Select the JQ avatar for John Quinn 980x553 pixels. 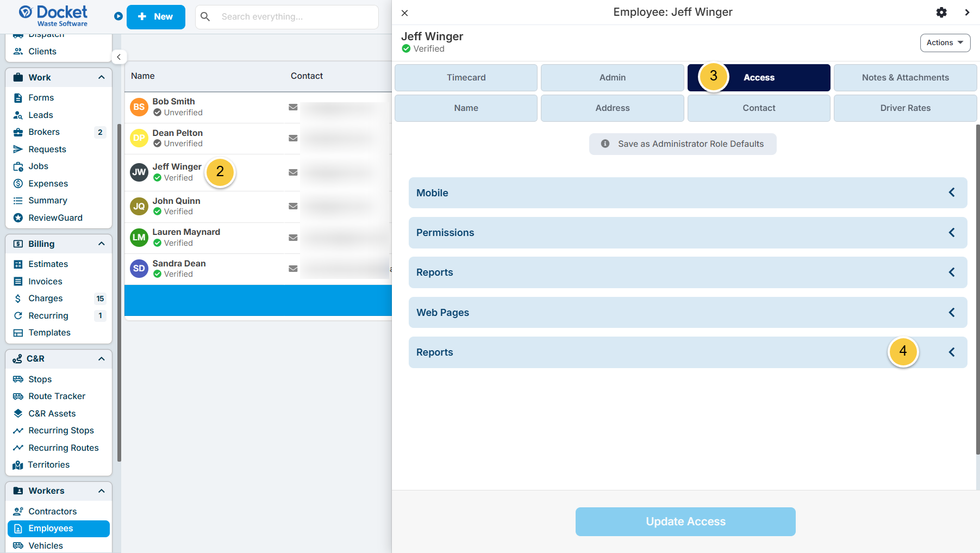point(139,206)
